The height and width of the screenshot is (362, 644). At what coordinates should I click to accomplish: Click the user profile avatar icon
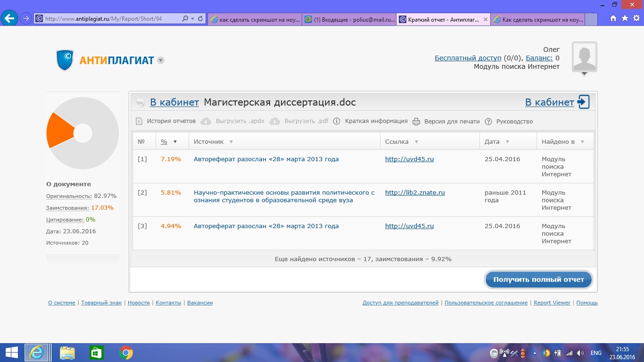point(584,57)
